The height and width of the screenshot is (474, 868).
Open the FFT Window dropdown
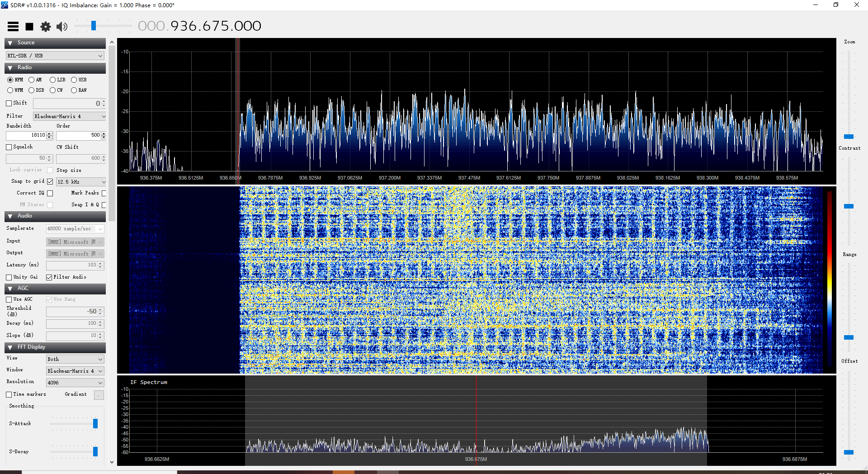pos(75,371)
